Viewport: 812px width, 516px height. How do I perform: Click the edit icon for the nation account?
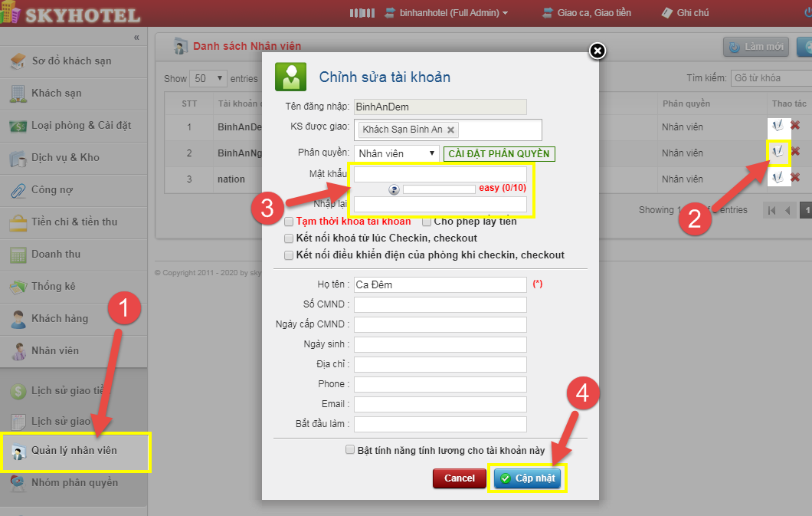(x=778, y=178)
